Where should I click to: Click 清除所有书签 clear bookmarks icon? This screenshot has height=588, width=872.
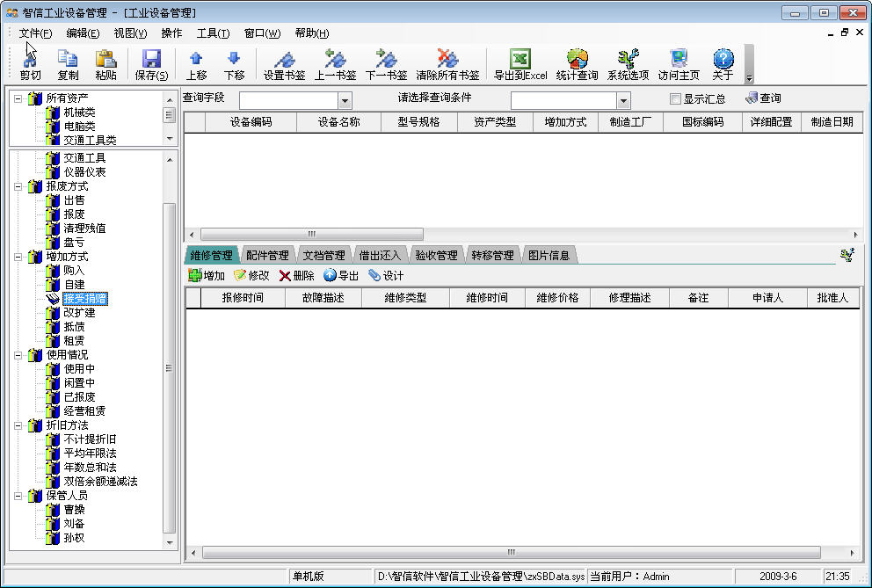[x=447, y=64]
